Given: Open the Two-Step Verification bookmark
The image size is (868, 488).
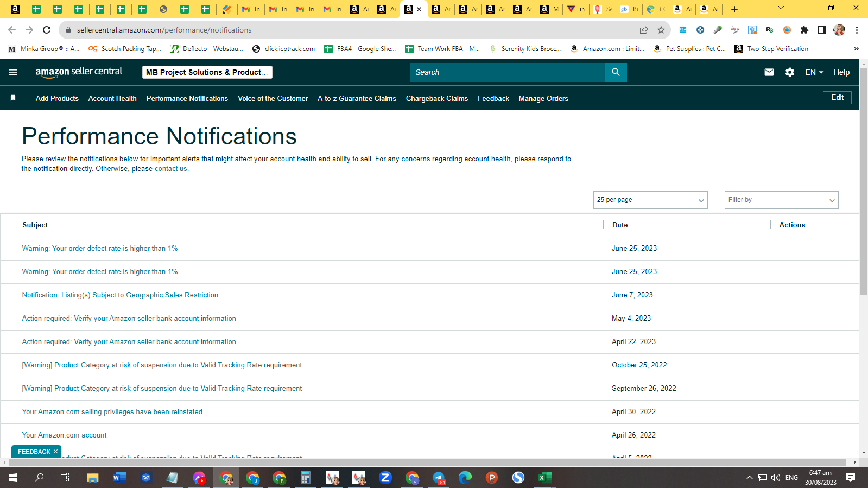Looking at the screenshot, I should (x=771, y=49).
